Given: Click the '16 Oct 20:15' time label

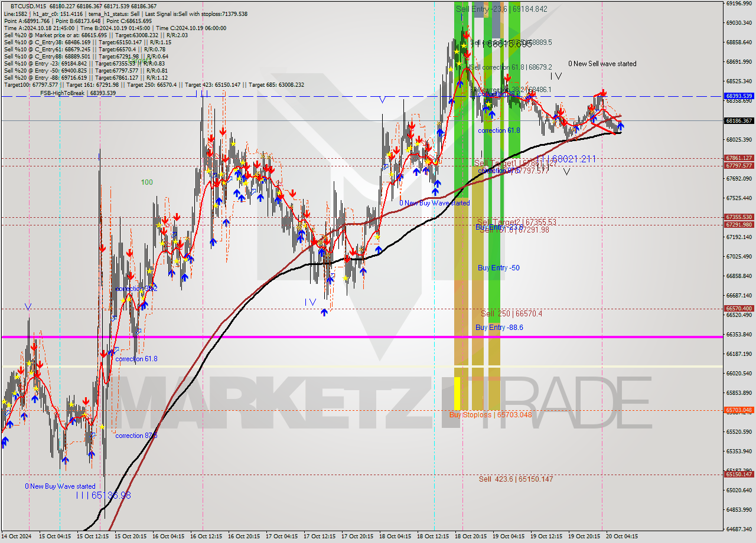Looking at the screenshot, I should 244,537.
